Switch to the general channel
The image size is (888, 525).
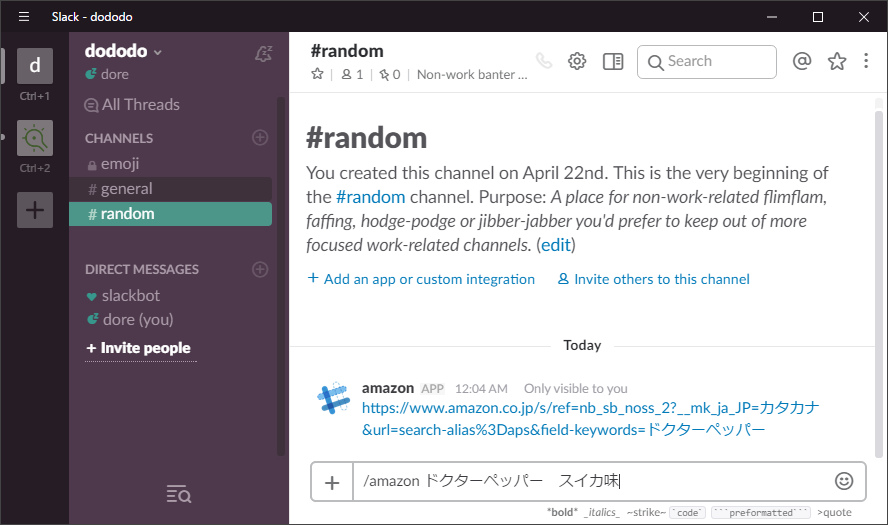126,189
